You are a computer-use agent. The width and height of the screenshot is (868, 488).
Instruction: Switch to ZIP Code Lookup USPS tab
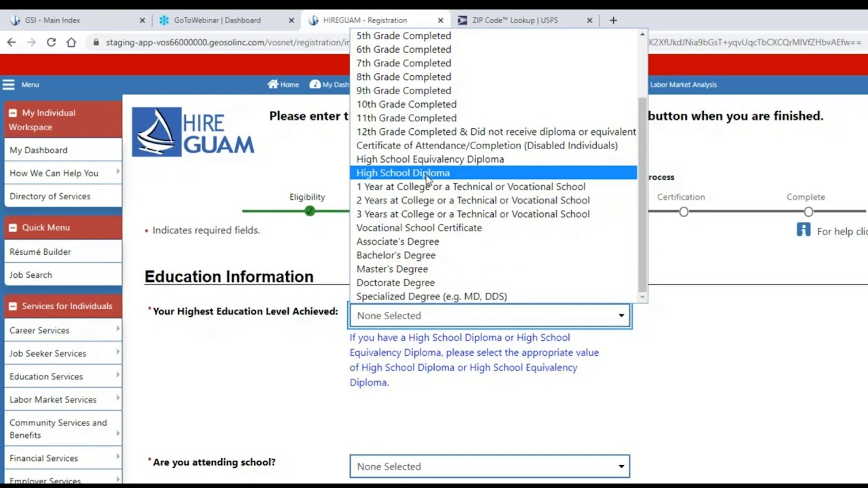(x=515, y=20)
